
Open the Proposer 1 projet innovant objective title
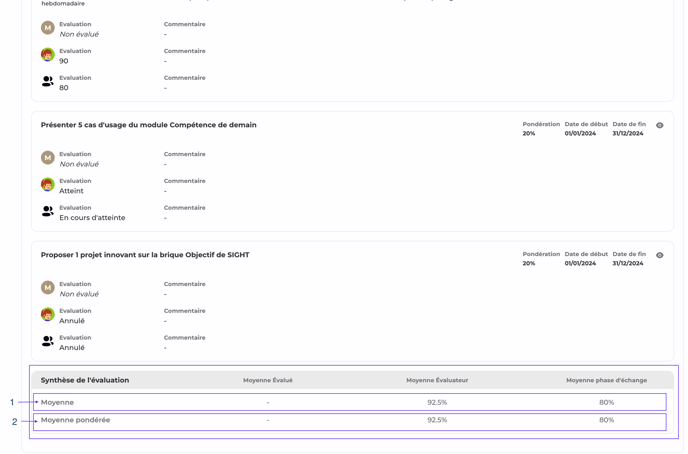point(145,255)
